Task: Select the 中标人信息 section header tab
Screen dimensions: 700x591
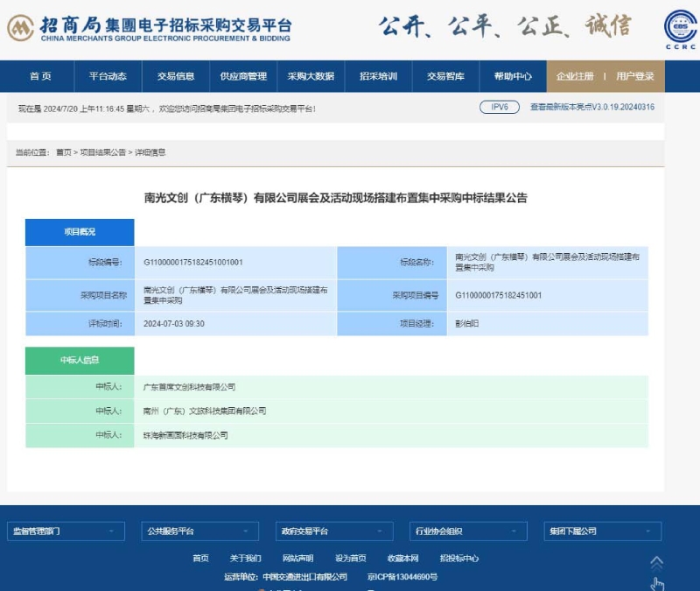Action: coord(80,360)
